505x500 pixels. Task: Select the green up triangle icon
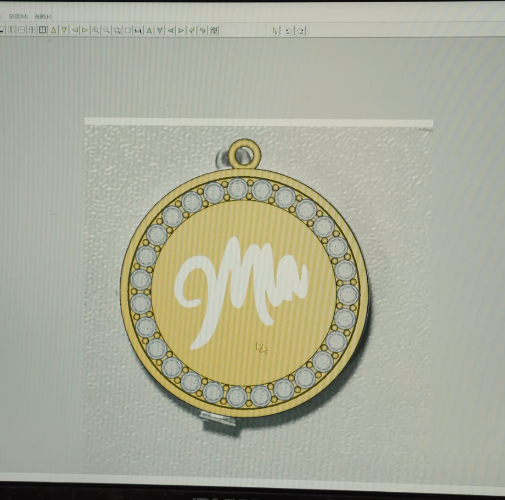pyautogui.click(x=149, y=30)
